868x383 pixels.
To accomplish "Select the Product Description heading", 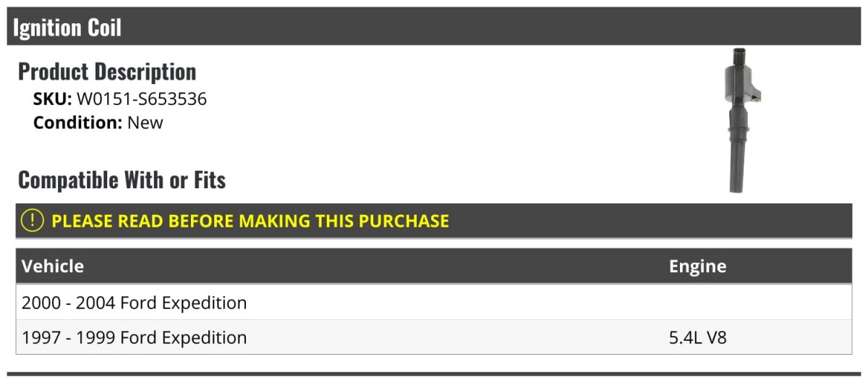I will [107, 72].
